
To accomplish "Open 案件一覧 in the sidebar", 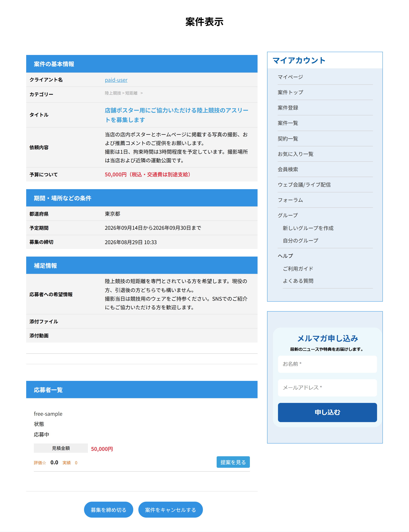I will pyautogui.click(x=288, y=123).
